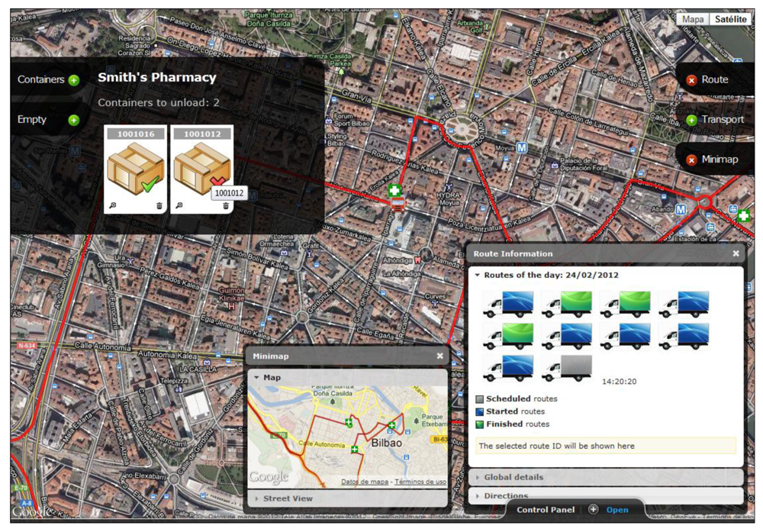The width and height of the screenshot is (763, 532).
Task: Click the Containers label in left panel
Action: [x=41, y=79]
